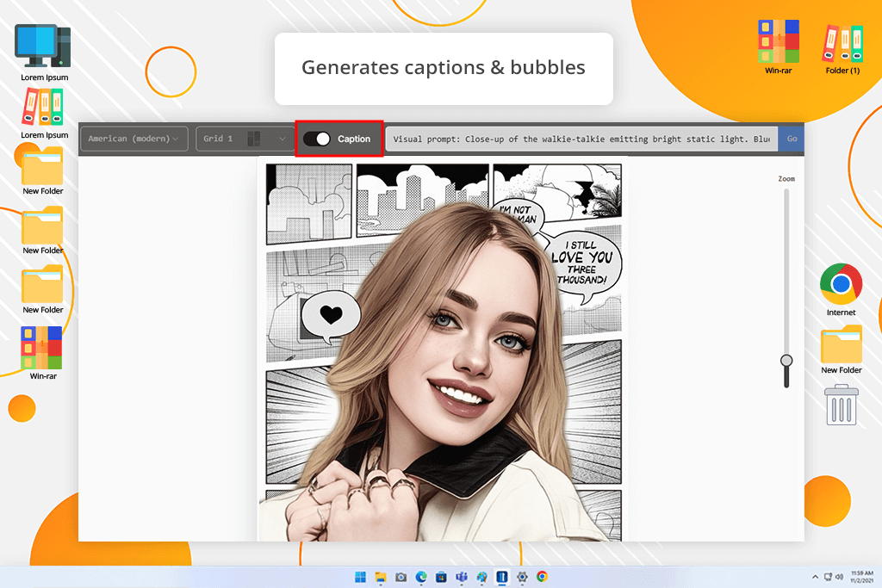
Task: Open the Windows Start menu
Action: click(x=361, y=577)
